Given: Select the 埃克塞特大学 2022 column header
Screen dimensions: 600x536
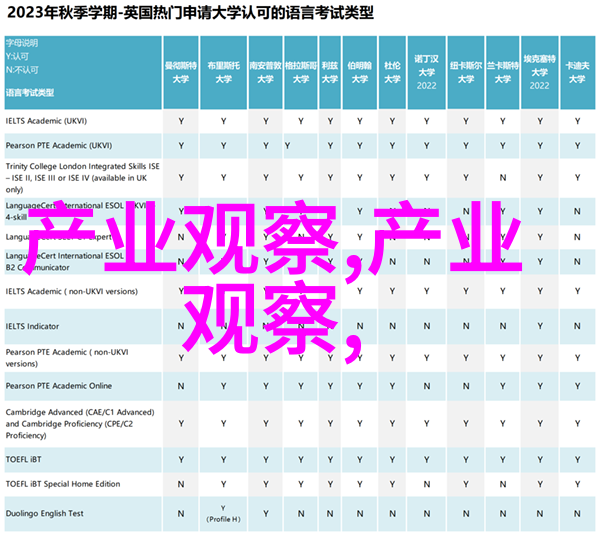Looking at the screenshot, I should tap(540, 72).
